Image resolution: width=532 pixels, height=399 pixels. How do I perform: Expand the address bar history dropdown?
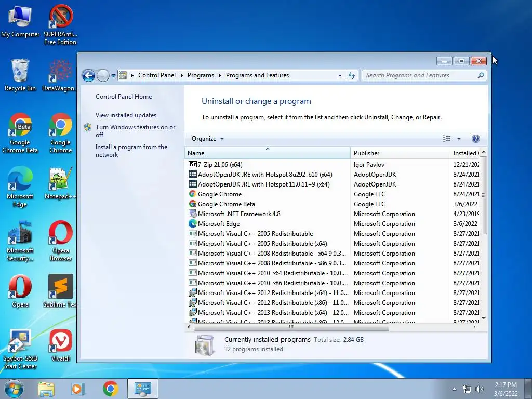point(340,76)
